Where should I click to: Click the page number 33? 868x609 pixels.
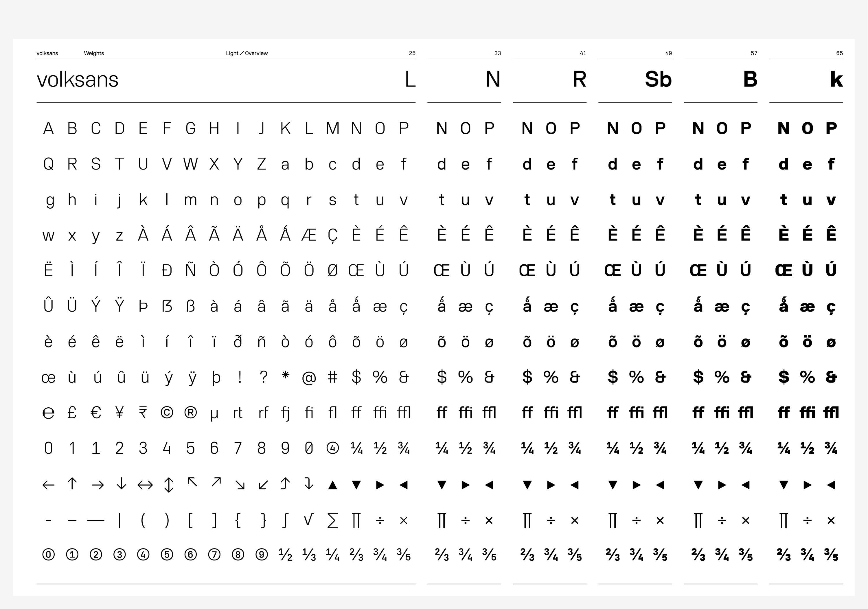point(498,53)
